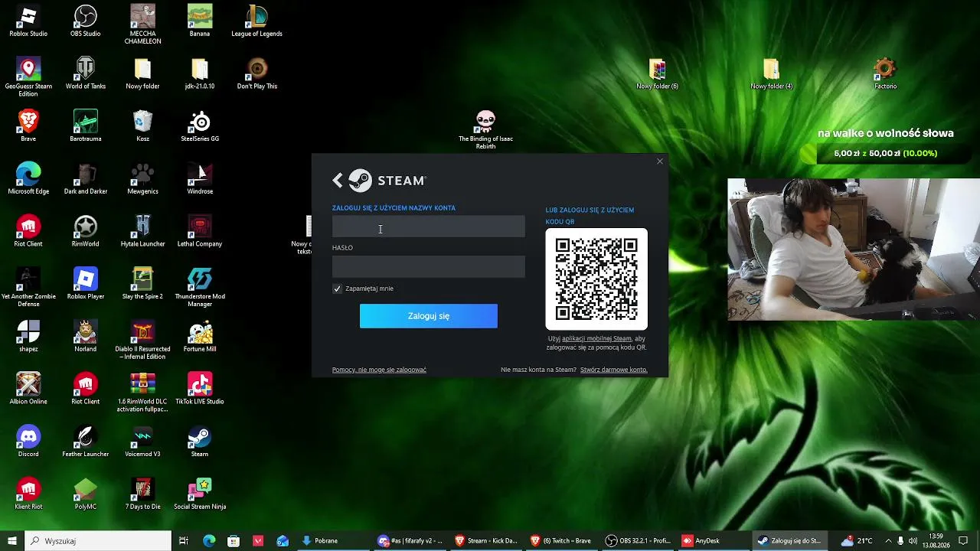Screen dimensions: 980x551
Task: Select the Fortune Mill icon
Action: point(200,337)
